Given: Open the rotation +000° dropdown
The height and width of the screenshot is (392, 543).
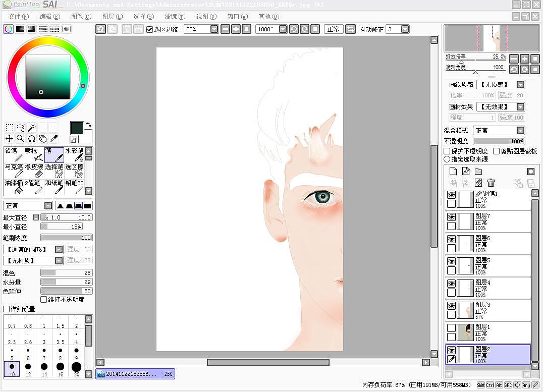Looking at the screenshot, I should [x=283, y=29].
